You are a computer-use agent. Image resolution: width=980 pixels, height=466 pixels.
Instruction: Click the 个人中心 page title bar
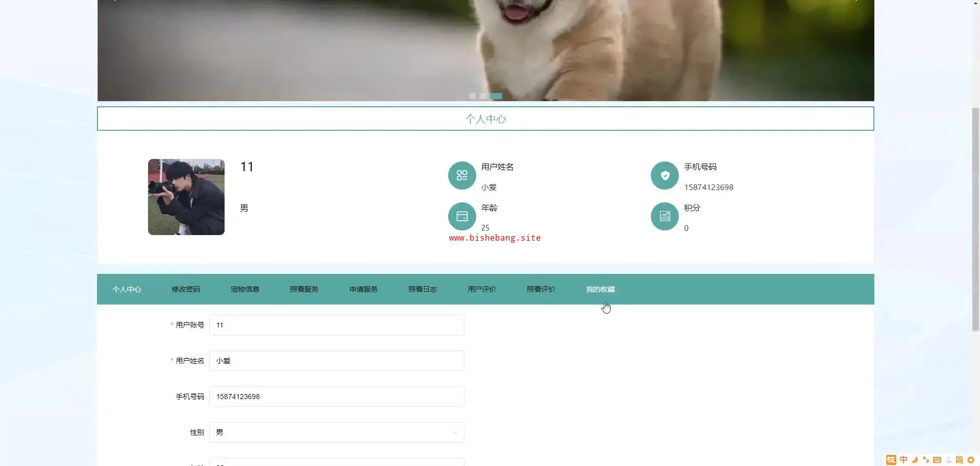point(485,119)
